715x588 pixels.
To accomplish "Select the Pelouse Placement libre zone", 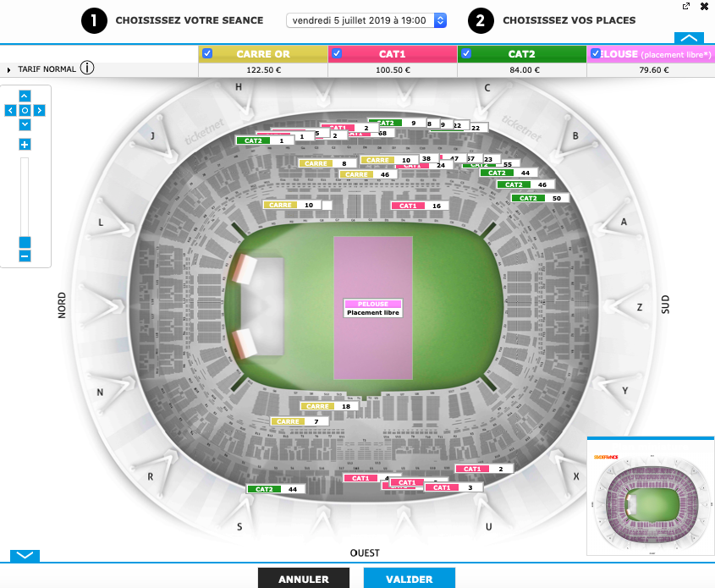I will 373,308.
